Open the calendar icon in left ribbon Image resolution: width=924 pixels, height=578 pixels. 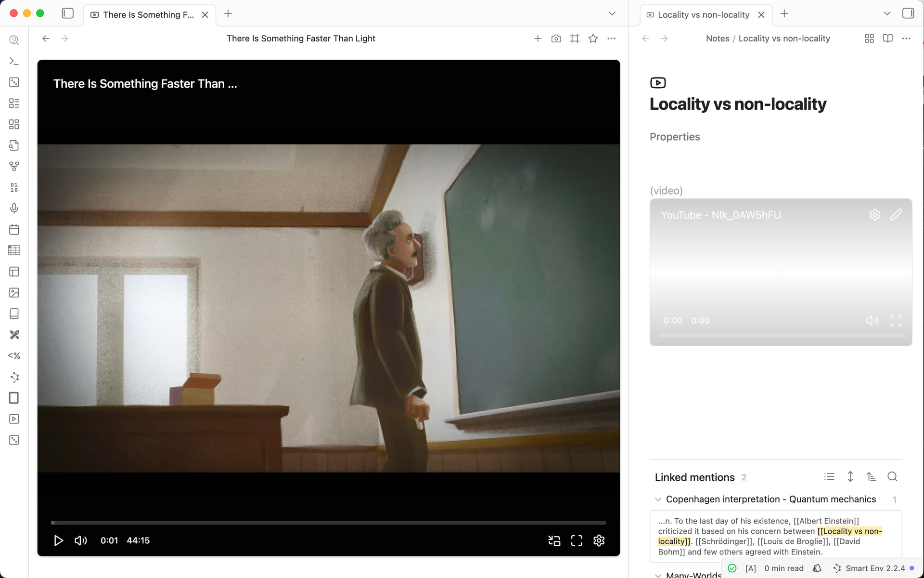[x=14, y=229]
